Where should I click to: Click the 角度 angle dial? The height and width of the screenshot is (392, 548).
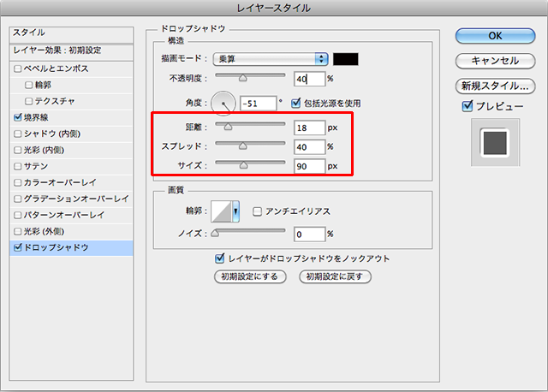click(x=223, y=104)
